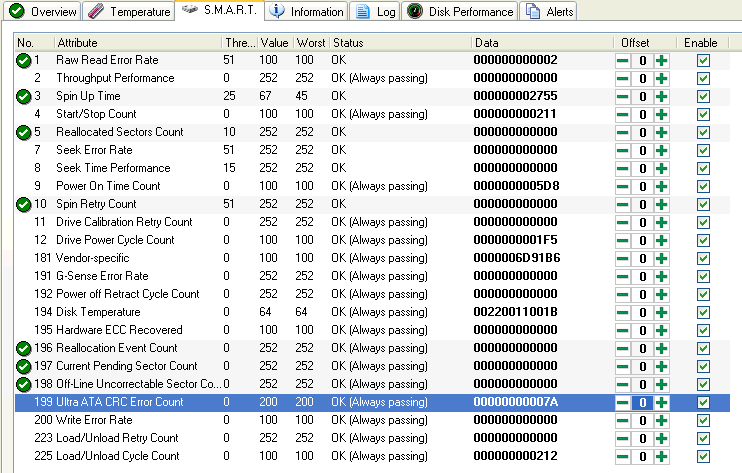Increase offset for Reallocated Sectors Count
The height and width of the screenshot is (473, 742).
[x=662, y=132]
